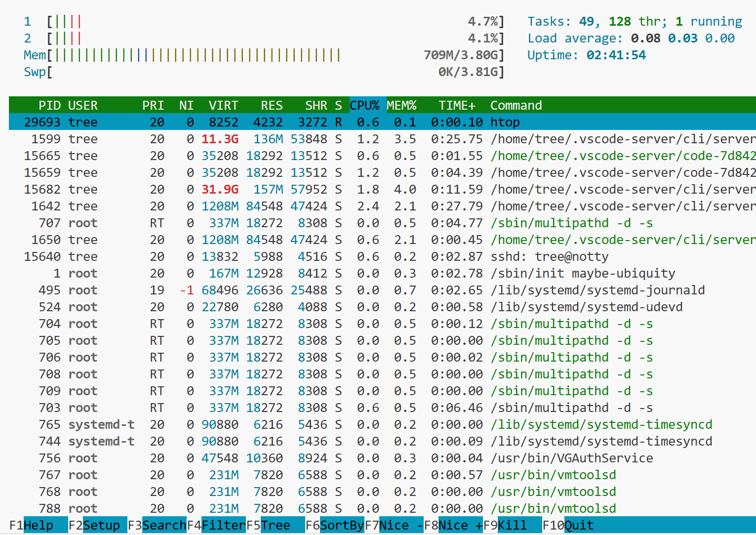
Task: Click the -1 nice value of PID 495
Action: click(187, 290)
